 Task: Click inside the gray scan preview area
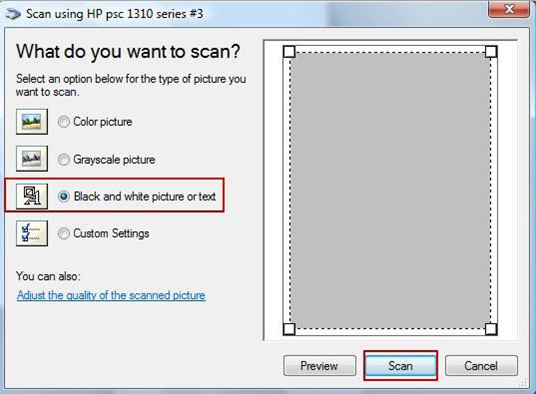click(390, 190)
